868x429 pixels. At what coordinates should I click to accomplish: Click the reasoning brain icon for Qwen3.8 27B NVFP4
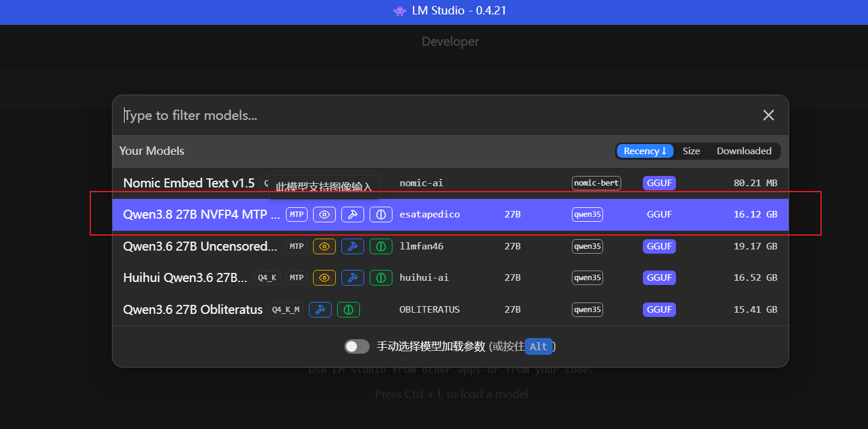coord(381,214)
